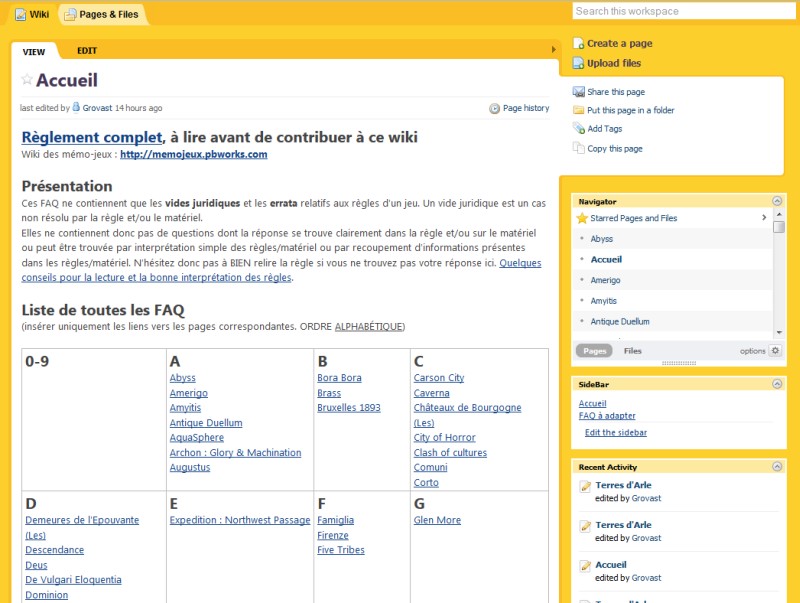Image resolution: width=800 pixels, height=603 pixels.
Task: Click the Create a page icon
Action: pyautogui.click(x=579, y=43)
